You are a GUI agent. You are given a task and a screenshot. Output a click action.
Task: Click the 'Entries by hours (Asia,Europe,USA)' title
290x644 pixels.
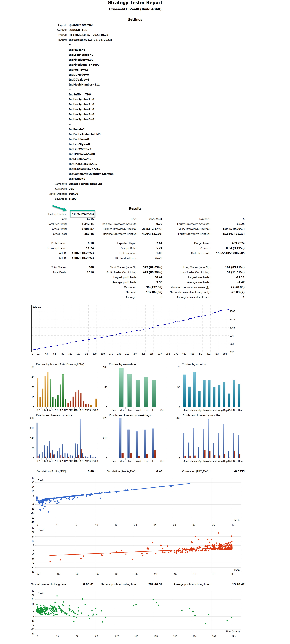click(60, 365)
